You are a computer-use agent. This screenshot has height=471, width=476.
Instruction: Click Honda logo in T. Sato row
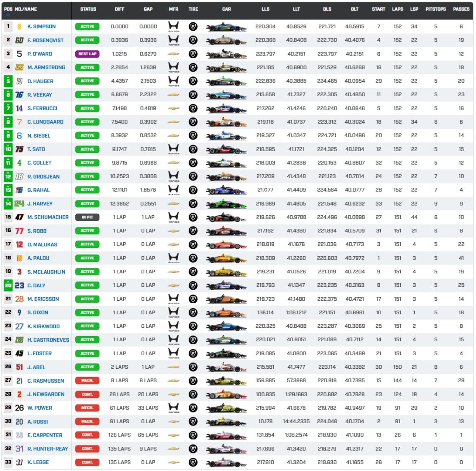(174, 149)
